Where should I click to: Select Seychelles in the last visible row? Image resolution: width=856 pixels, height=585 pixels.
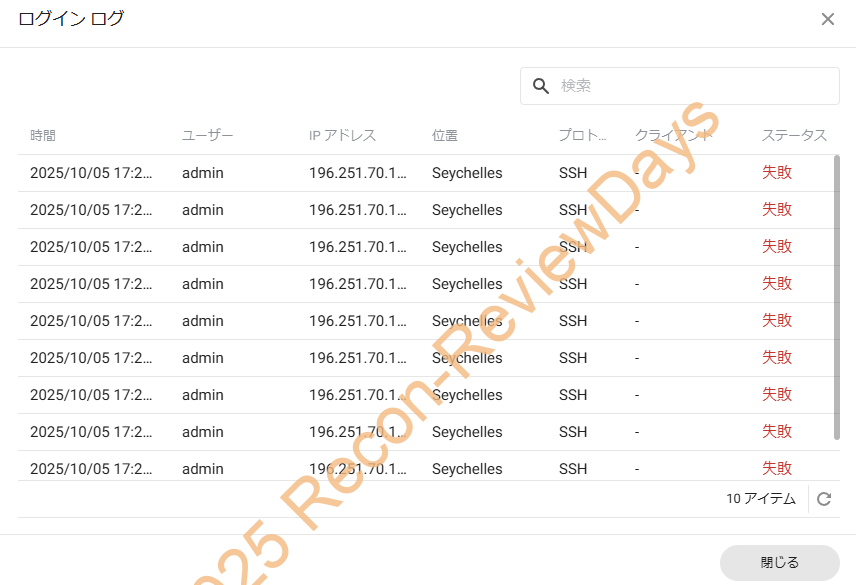click(467, 468)
